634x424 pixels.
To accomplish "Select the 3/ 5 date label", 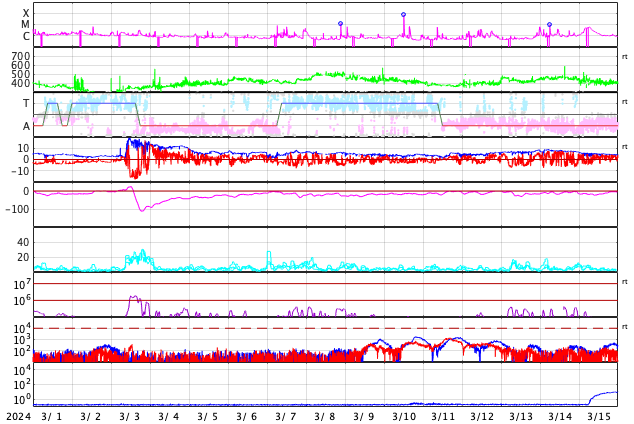I will [x=207, y=416].
